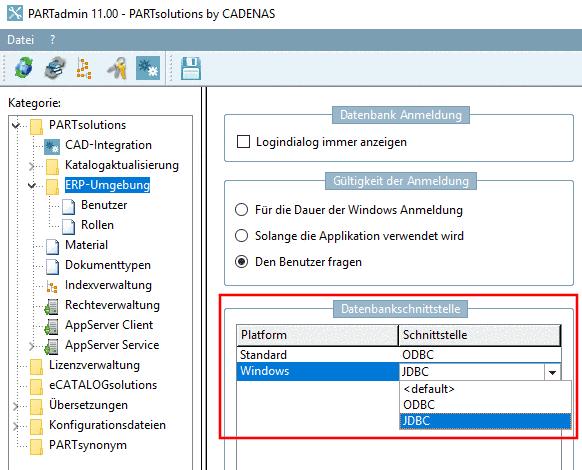Select Katalogaktualisierung in the tree

122,165
